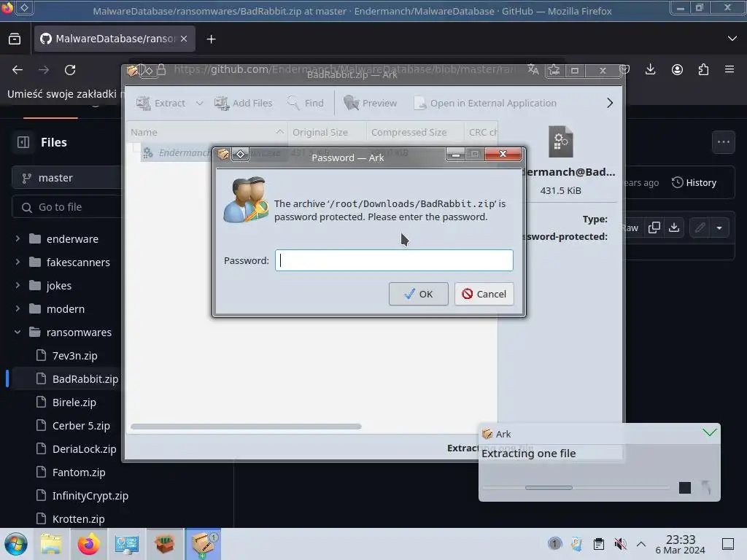747x560 pixels.
Task: Open system settings taskbar icon
Action: coord(127,544)
